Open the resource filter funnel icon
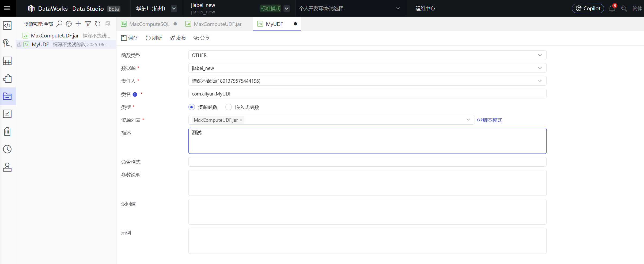This screenshot has width=644, height=264. pos(88,24)
